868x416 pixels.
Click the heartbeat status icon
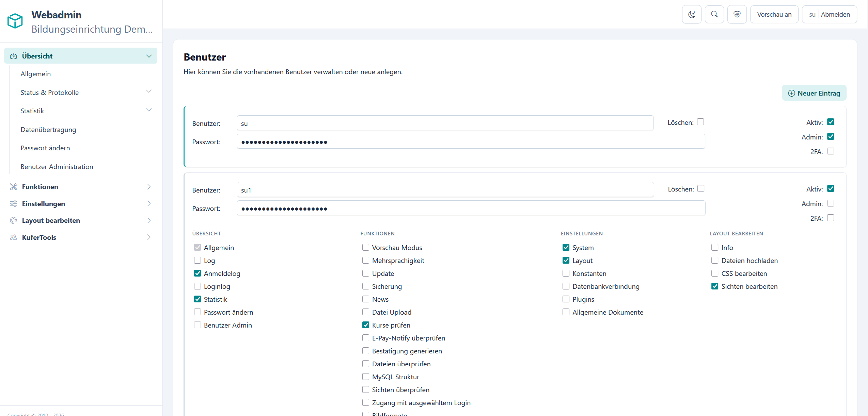[737, 14]
